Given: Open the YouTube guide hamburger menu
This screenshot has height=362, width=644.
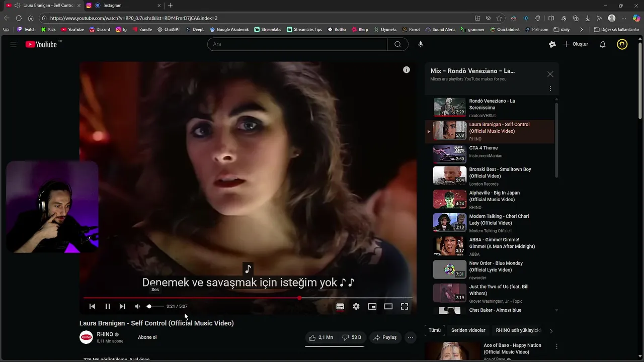Looking at the screenshot, I should click(13, 44).
